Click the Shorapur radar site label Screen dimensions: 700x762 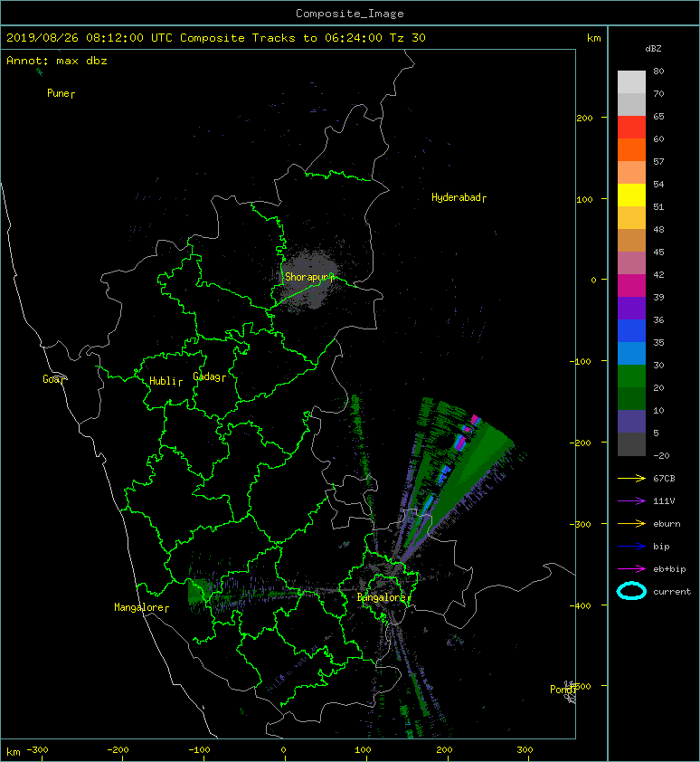309,277
